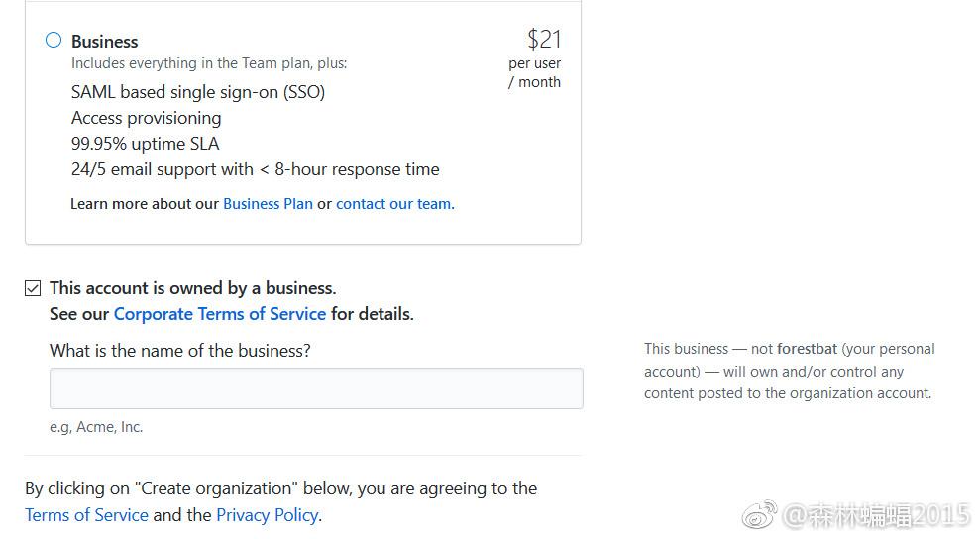Image resolution: width=980 pixels, height=539 pixels.
Task: Click the "SAML based single sign-on (SSO)" feature
Action: 197,92
